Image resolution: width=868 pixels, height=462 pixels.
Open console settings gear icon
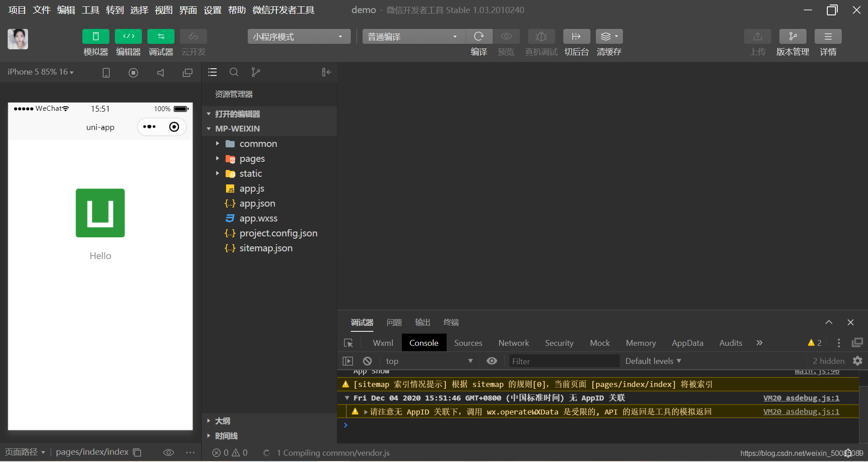[x=858, y=361]
